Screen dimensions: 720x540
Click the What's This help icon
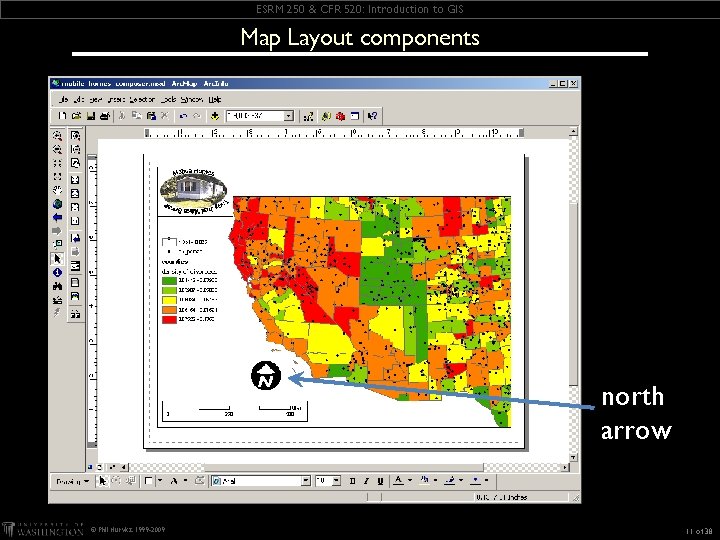[x=372, y=116]
